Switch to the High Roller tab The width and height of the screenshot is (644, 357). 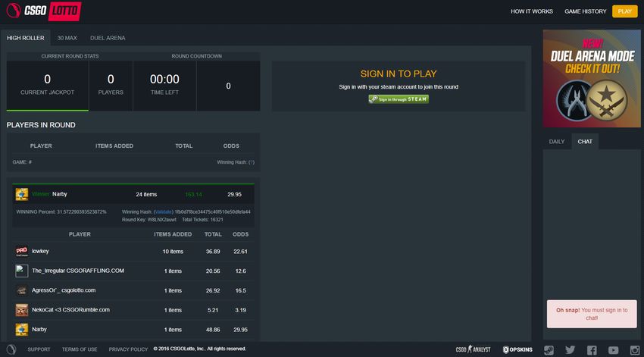[26, 38]
